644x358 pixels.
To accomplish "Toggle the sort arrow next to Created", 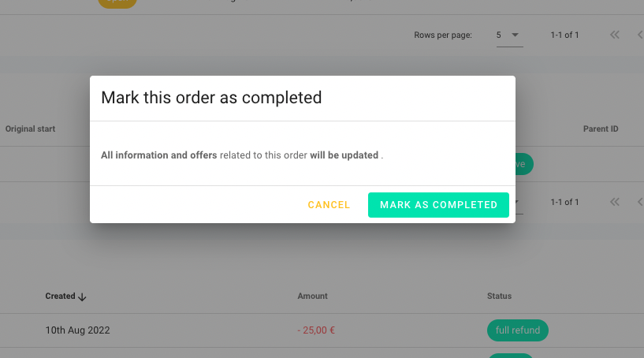I will pyautogui.click(x=82, y=296).
